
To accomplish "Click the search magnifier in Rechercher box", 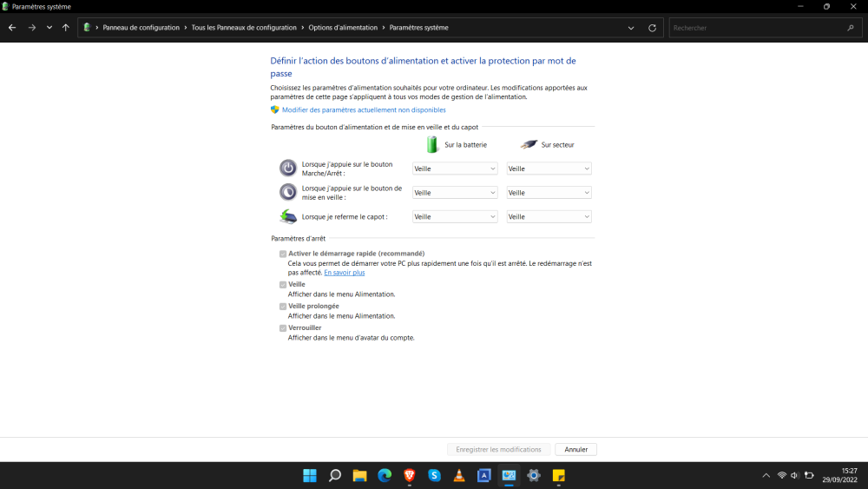I will coord(851,28).
